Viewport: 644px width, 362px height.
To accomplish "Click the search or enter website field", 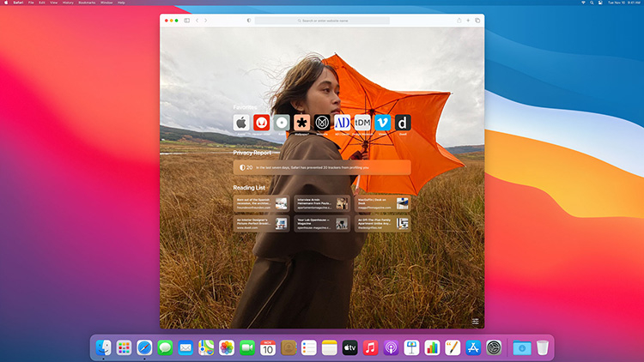I will [x=322, y=21].
